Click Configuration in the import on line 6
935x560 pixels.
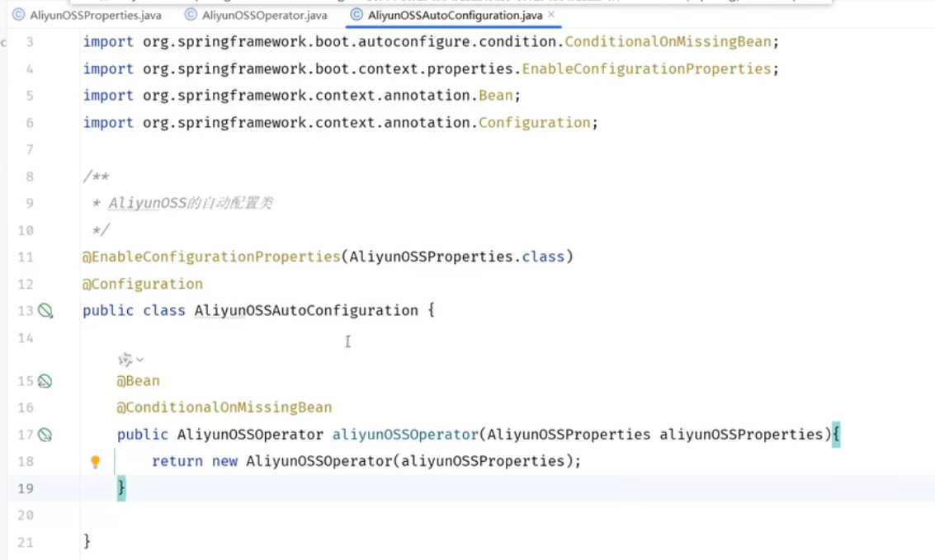pos(534,123)
